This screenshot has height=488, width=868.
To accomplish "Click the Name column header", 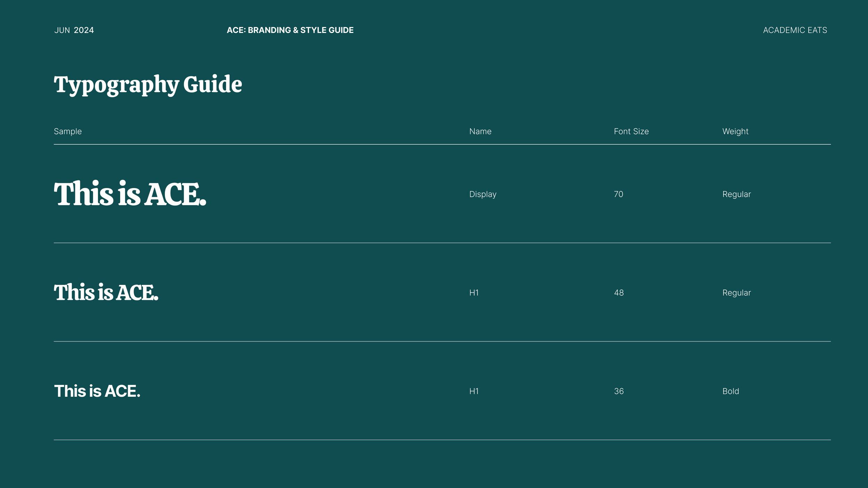I will 480,132.
